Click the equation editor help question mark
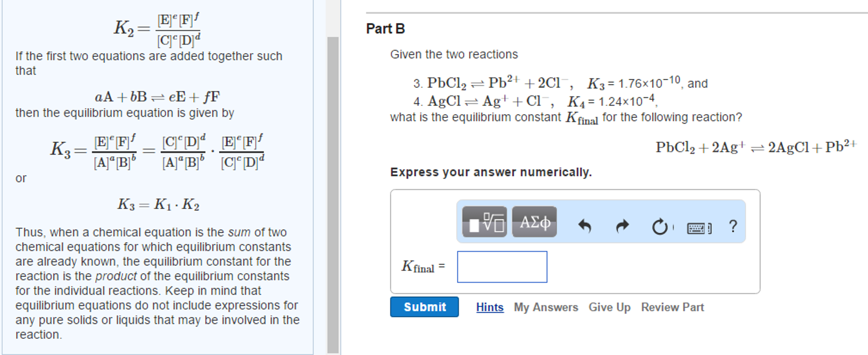Screen dimensions: 868x355 coord(733,226)
